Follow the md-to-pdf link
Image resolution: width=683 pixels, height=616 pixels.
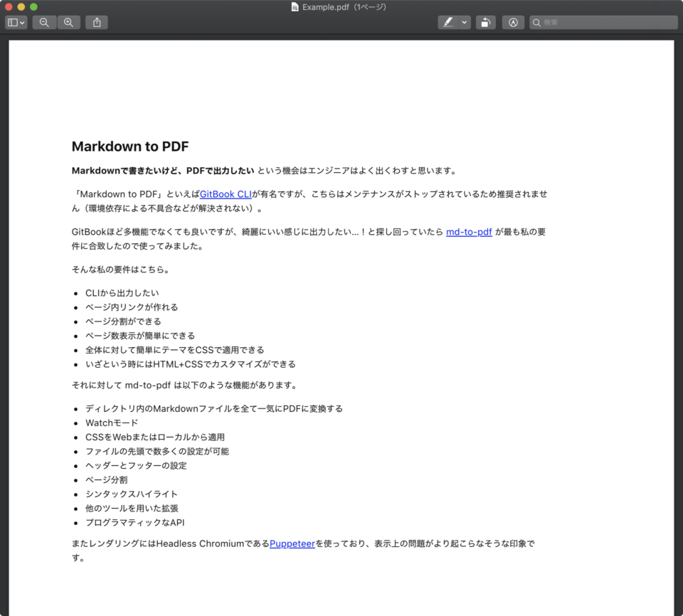click(469, 231)
